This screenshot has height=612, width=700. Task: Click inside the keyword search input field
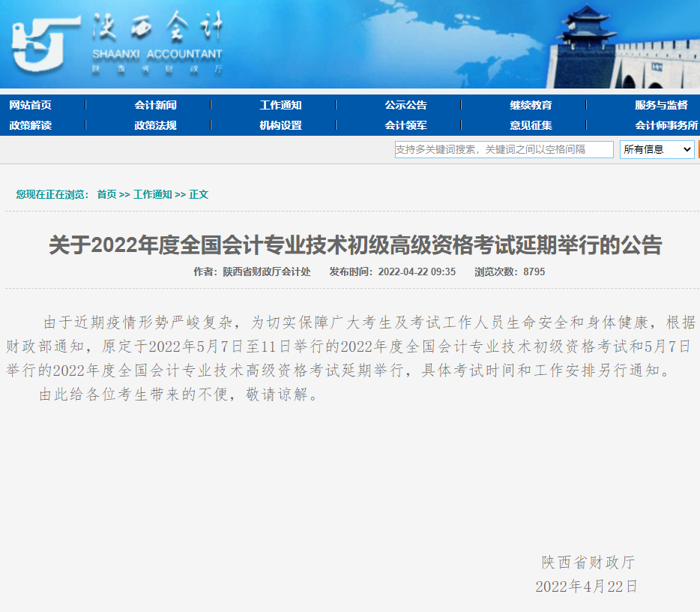point(502,149)
